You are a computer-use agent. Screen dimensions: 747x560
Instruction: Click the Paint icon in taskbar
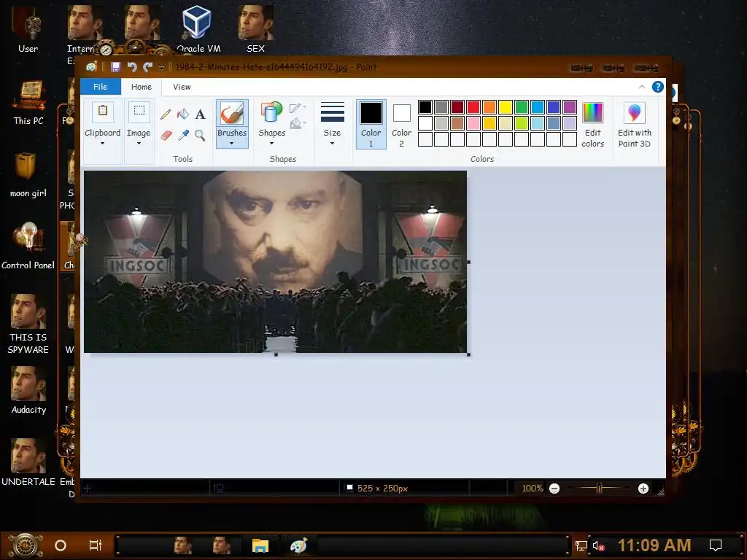[298, 545]
